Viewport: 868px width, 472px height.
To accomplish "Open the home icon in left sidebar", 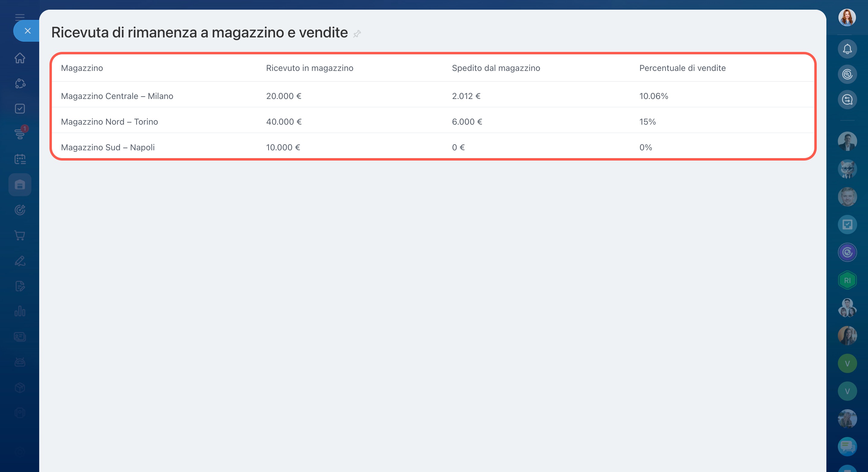I will tap(20, 58).
